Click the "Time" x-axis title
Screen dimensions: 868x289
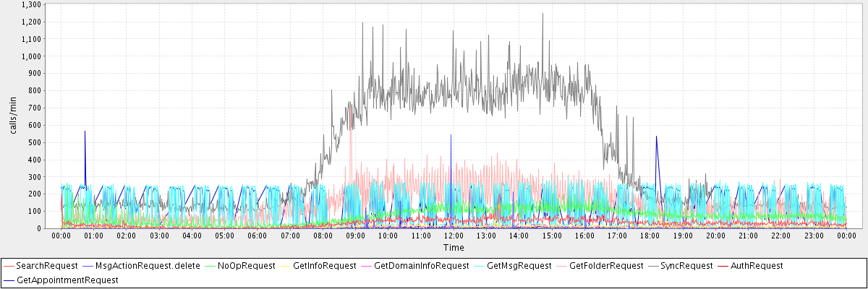[x=454, y=248]
